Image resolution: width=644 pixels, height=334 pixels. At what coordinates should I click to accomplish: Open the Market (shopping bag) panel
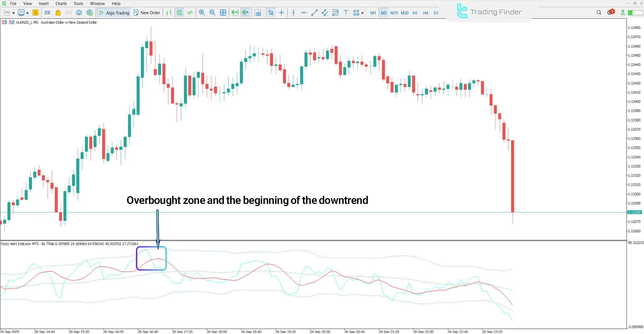coord(58,12)
